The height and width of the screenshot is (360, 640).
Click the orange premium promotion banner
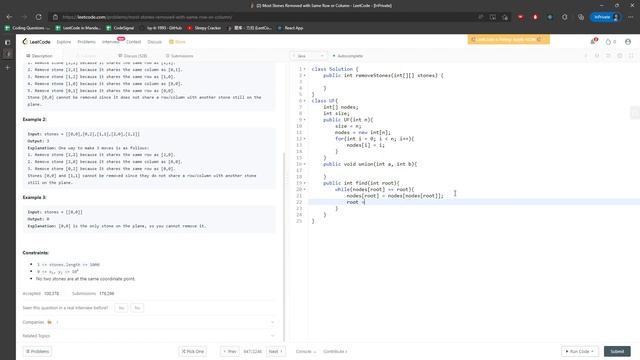(x=509, y=39)
